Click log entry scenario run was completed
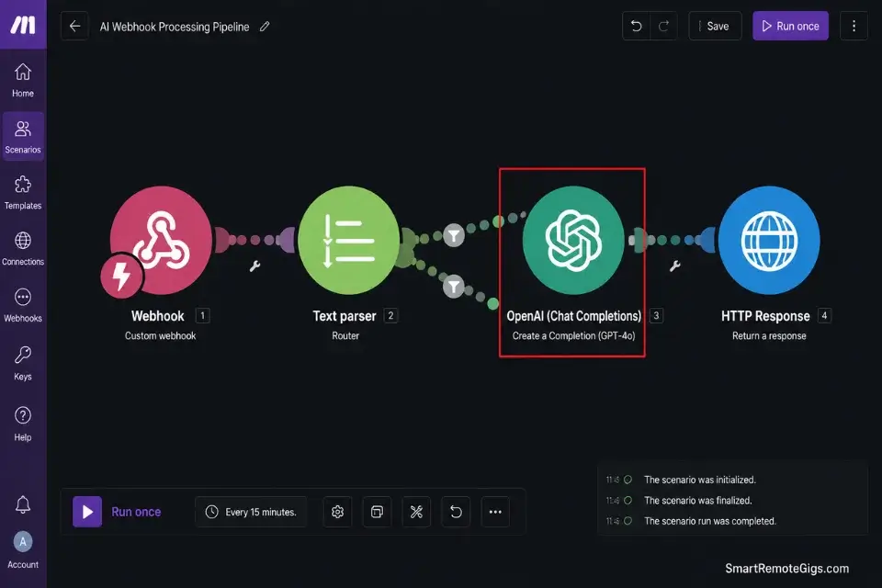 pyautogui.click(x=710, y=521)
